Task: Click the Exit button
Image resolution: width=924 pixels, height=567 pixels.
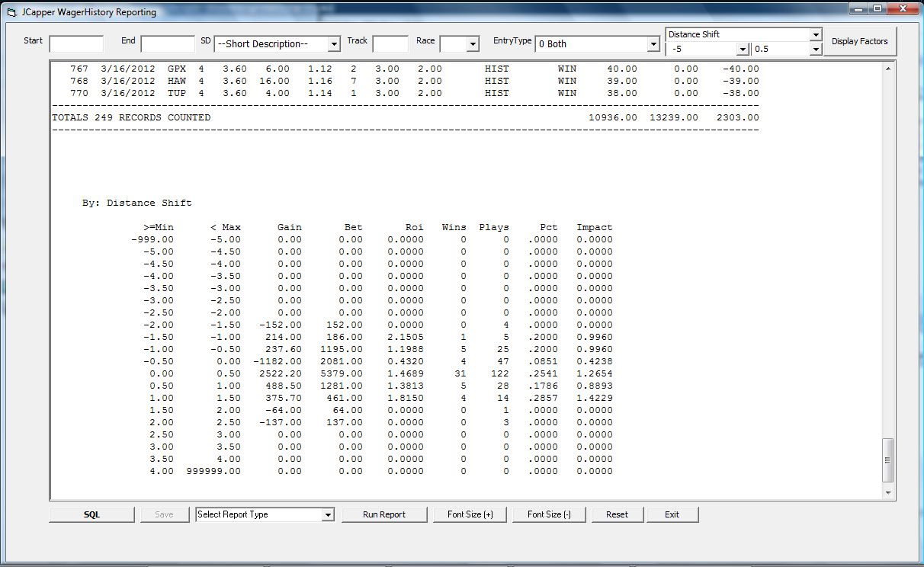Action: click(672, 514)
